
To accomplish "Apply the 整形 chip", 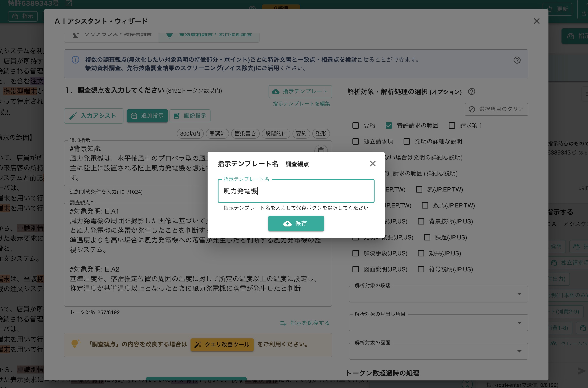I will (x=321, y=134).
